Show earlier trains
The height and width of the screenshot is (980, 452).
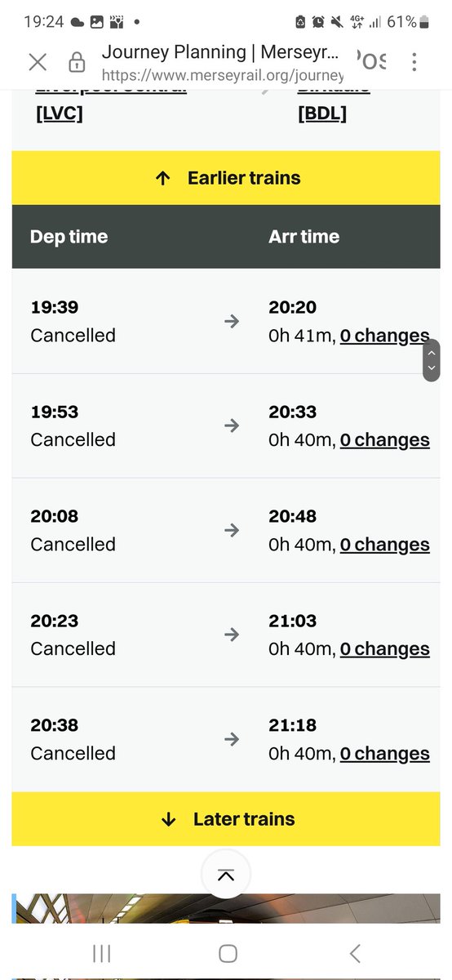[226, 178]
